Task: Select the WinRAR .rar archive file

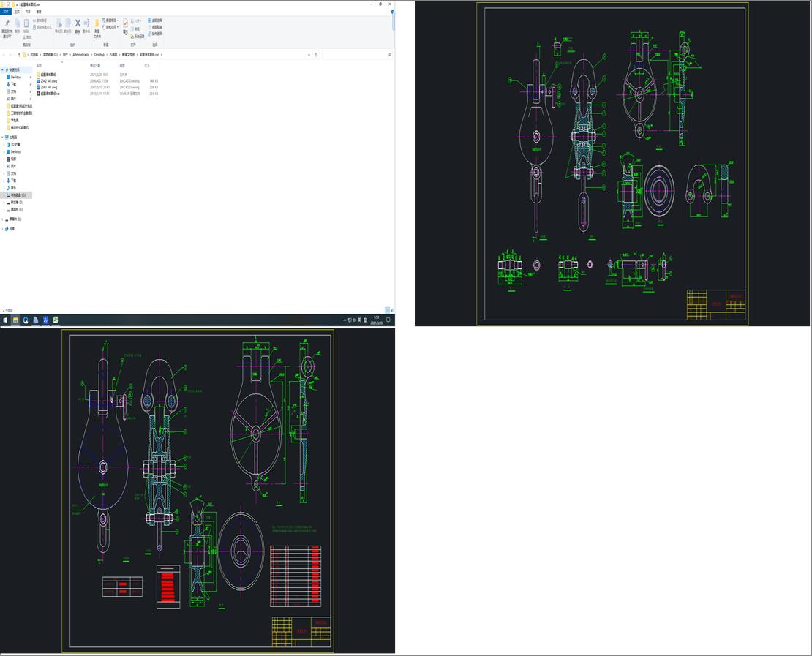Action: [50, 94]
